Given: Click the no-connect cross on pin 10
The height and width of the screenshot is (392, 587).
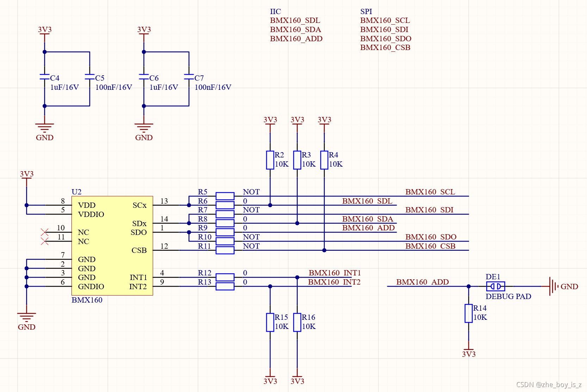Looking at the screenshot, I should 44,232.
